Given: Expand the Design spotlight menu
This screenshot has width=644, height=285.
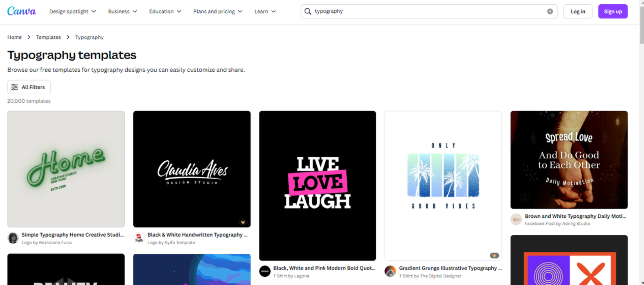Looking at the screenshot, I should (x=72, y=11).
